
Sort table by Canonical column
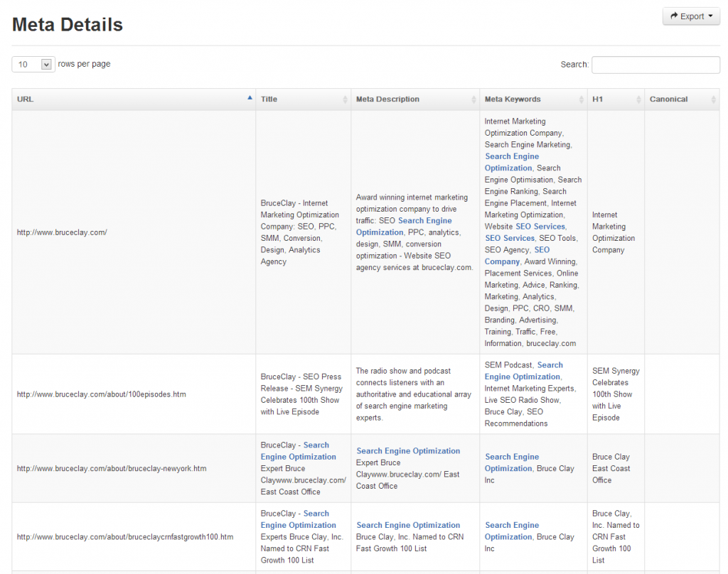(x=682, y=99)
